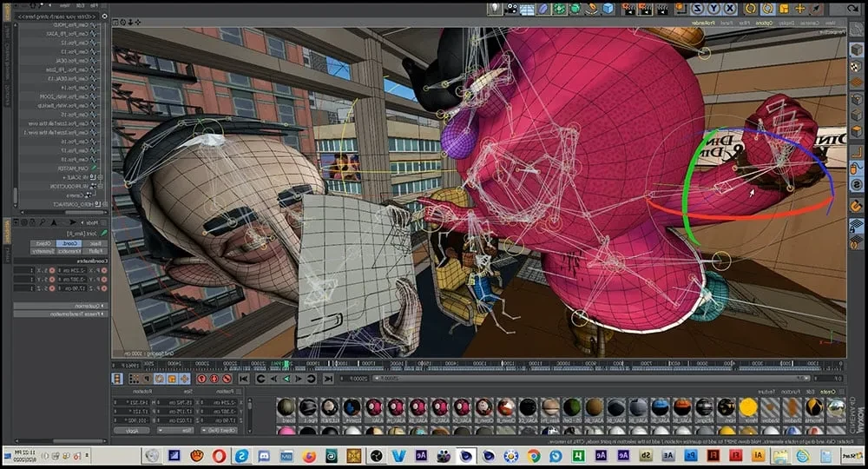Toggle P.Z keyframe circle in Attributes
868x469 pixels.
[104, 288]
